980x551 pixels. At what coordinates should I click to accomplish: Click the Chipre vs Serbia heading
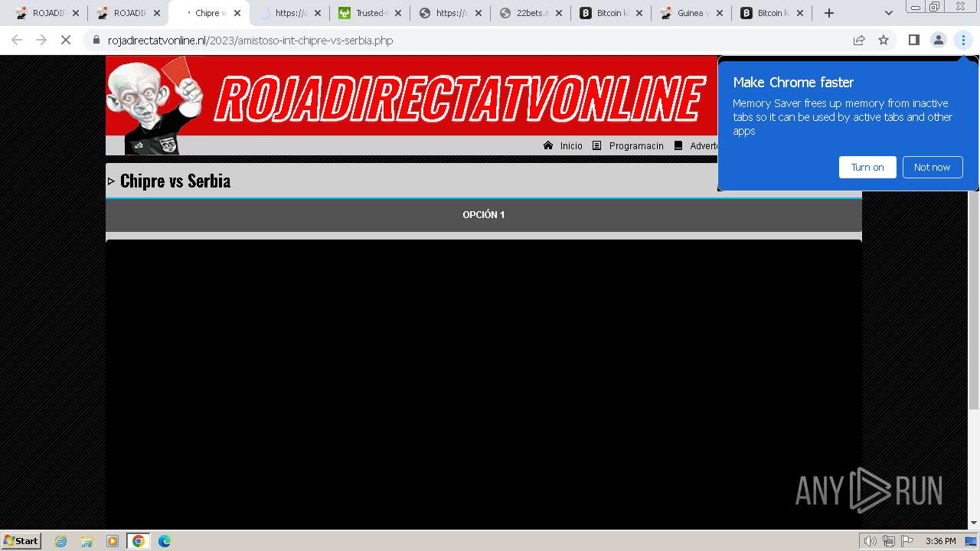point(175,181)
